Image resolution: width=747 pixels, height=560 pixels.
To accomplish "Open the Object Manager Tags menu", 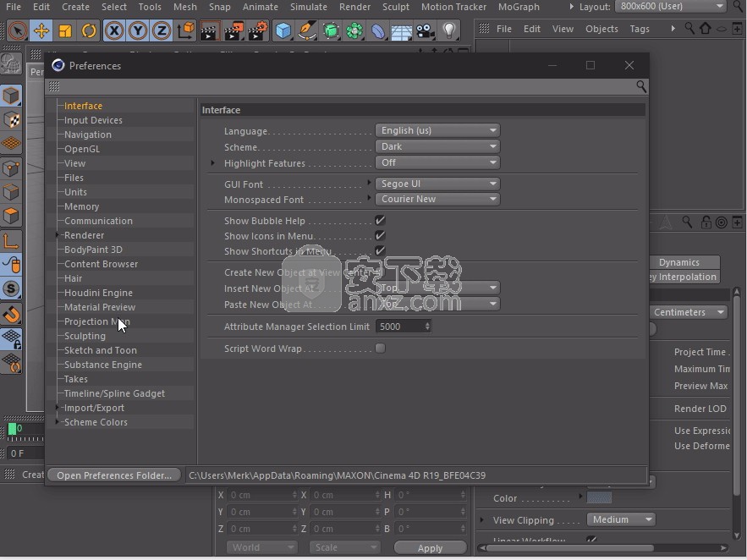I will (x=640, y=29).
